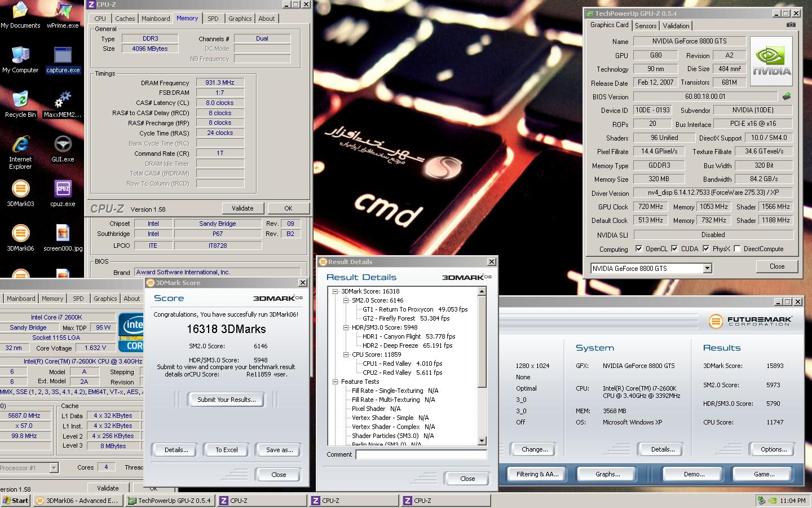Image resolution: width=812 pixels, height=508 pixels.
Task: Open the SPD tab in top CPU-Z window
Action: (213, 19)
